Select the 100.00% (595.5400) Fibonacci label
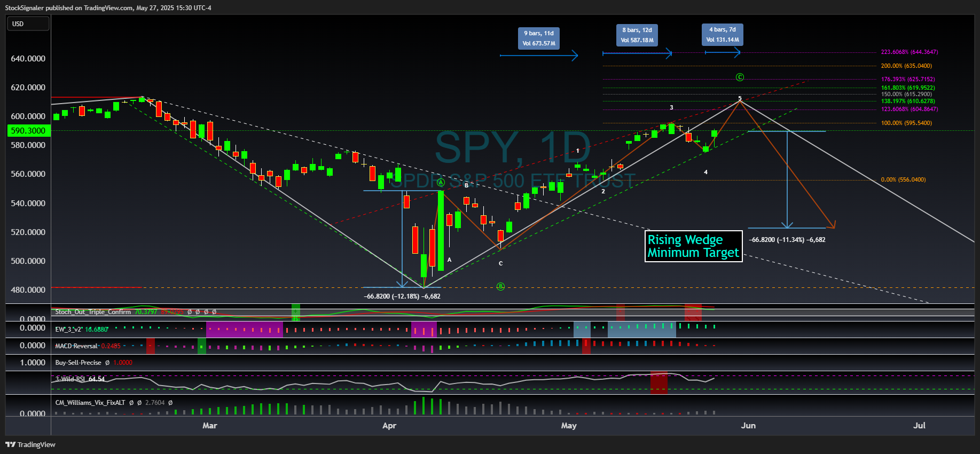980x454 pixels. coord(906,123)
